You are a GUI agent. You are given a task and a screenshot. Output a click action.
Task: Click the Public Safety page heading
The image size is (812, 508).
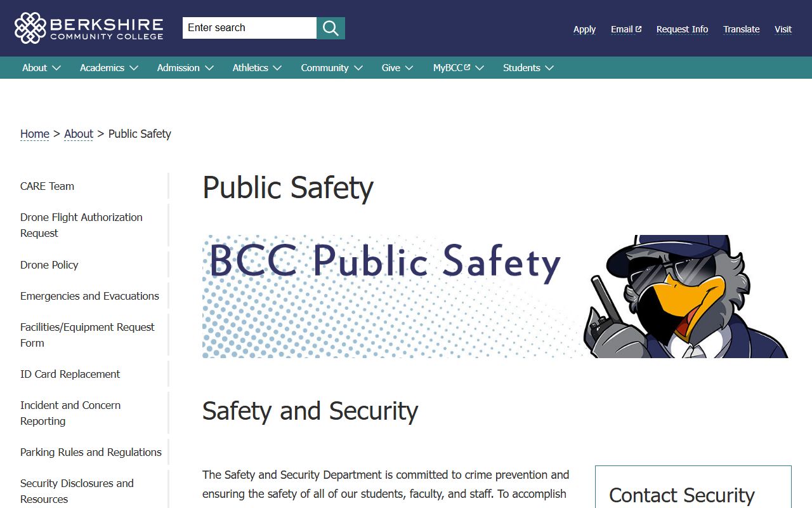288,188
